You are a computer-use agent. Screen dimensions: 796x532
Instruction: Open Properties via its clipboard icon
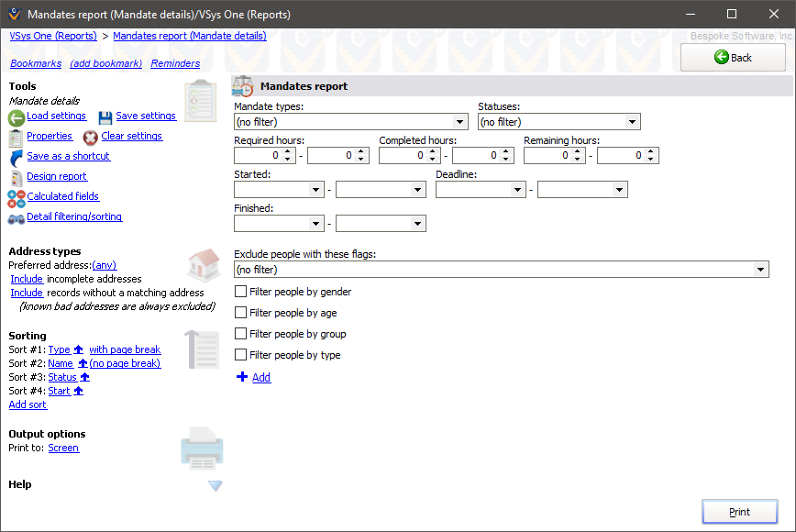tap(14, 136)
